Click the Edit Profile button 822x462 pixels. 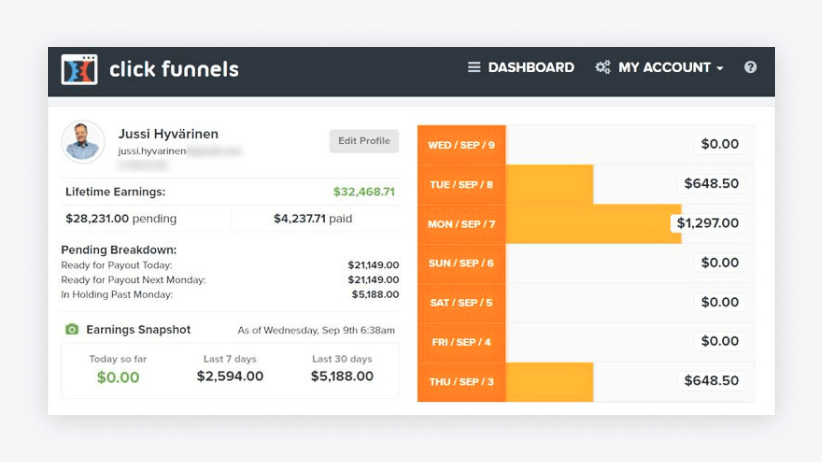click(x=364, y=141)
